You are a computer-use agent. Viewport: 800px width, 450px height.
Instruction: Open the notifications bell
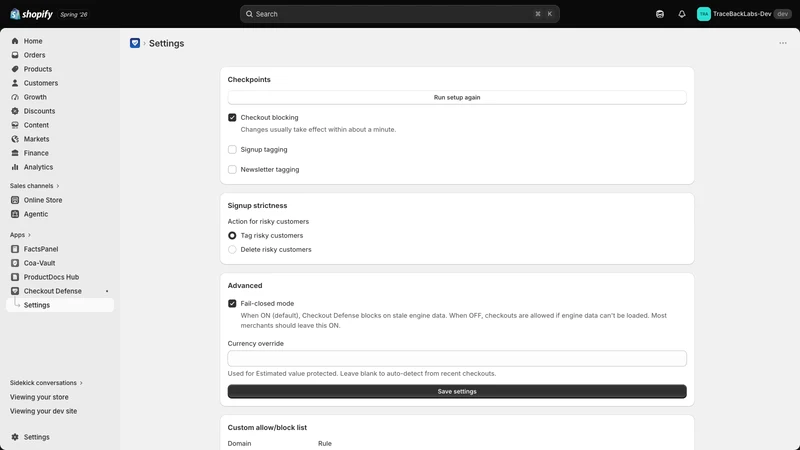click(682, 14)
